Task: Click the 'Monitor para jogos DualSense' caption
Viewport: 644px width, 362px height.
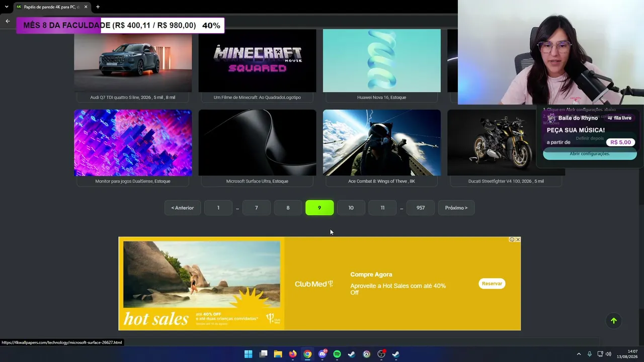Action: pos(133,181)
